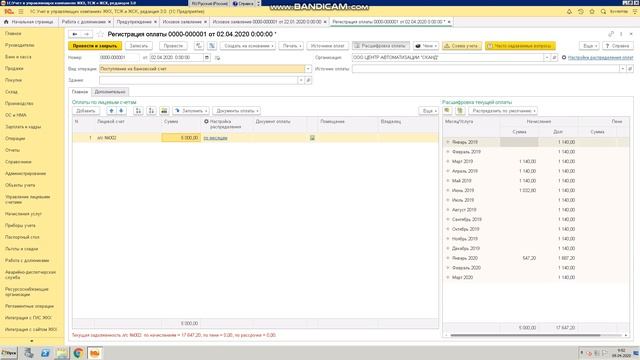Click the back navigation arrow

pos(75,34)
